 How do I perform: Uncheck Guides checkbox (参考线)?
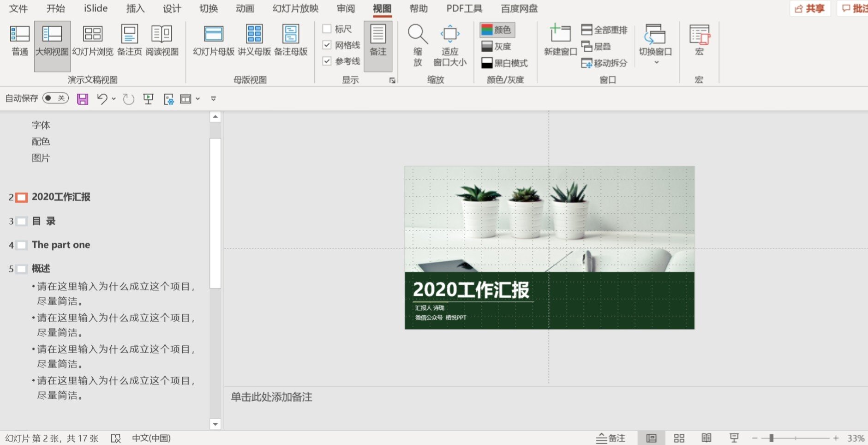click(327, 61)
